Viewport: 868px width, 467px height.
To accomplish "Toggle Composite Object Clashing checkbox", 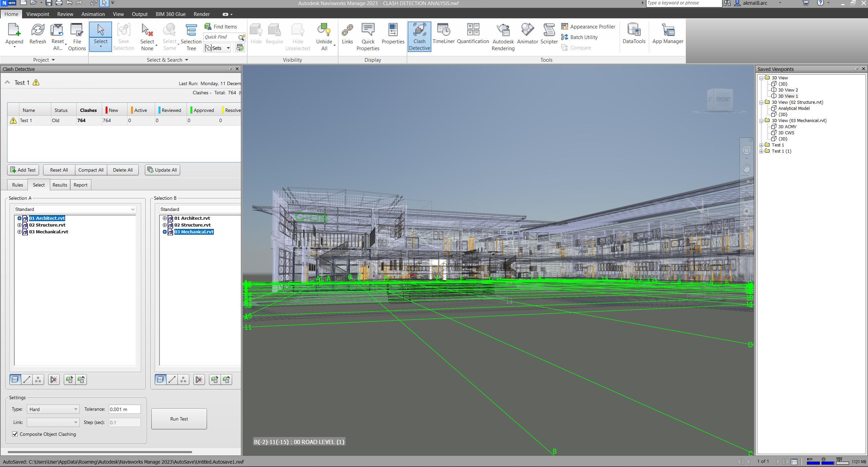I will point(15,434).
